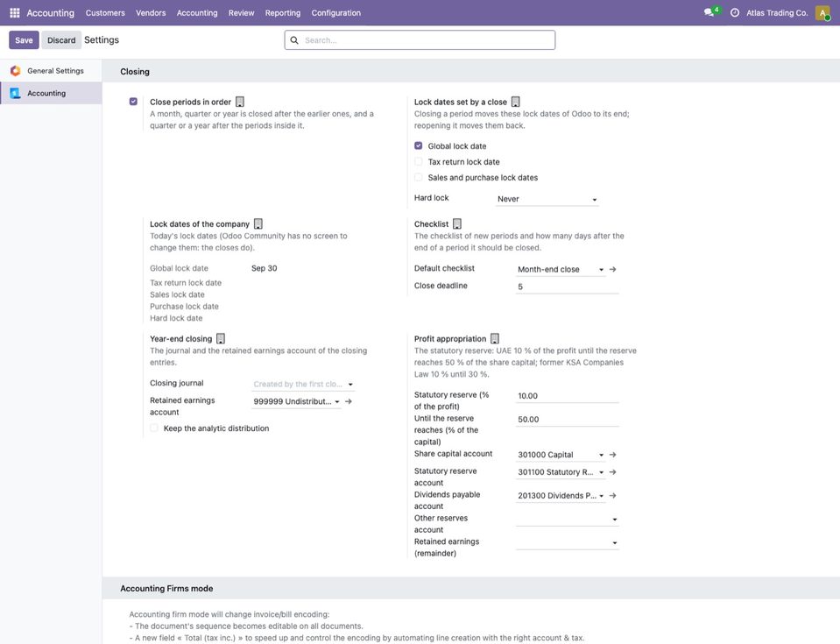Screen dimensions: 840x644
Task: Open the Configuration menu
Action: tap(335, 13)
